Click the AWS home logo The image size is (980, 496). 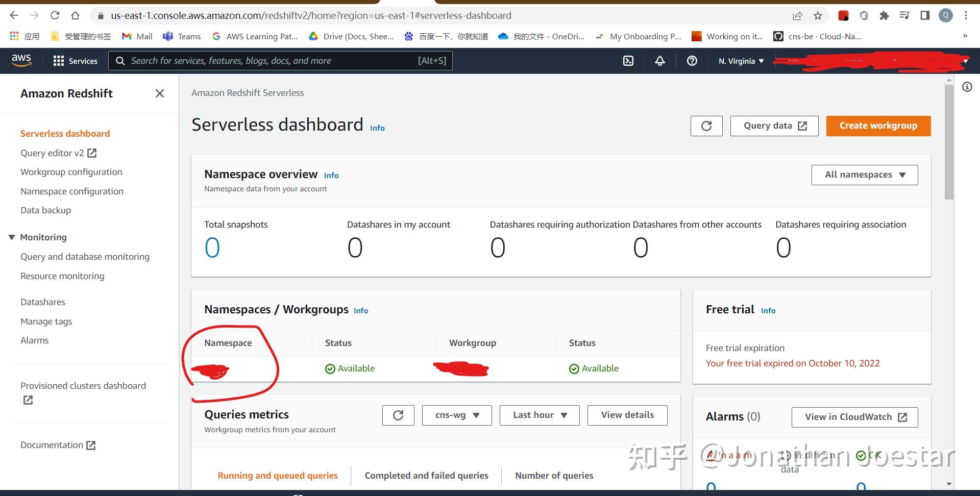click(x=21, y=60)
